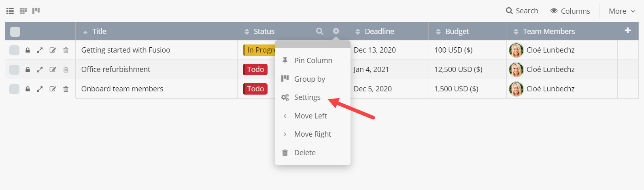Select the Onboard team members row checkbox
The height and width of the screenshot is (190, 644).
pyautogui.click(x=14, y=89)
